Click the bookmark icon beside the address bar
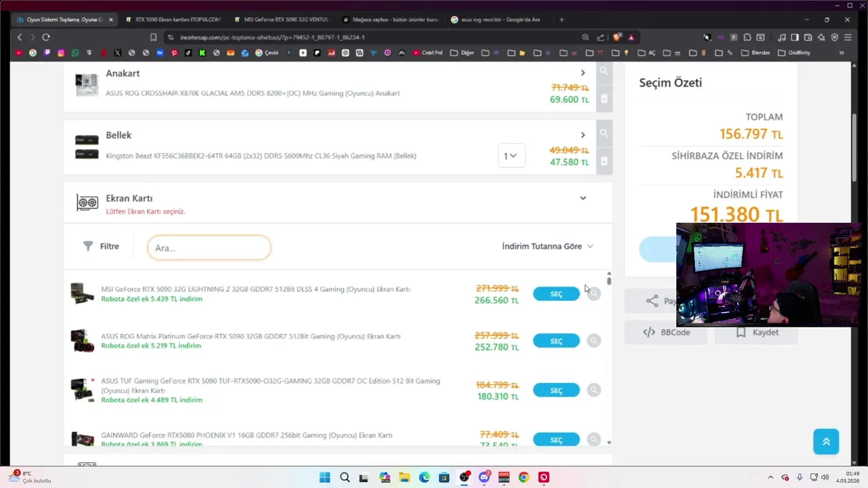Screen dimensions: 868x488 point(153,37)
